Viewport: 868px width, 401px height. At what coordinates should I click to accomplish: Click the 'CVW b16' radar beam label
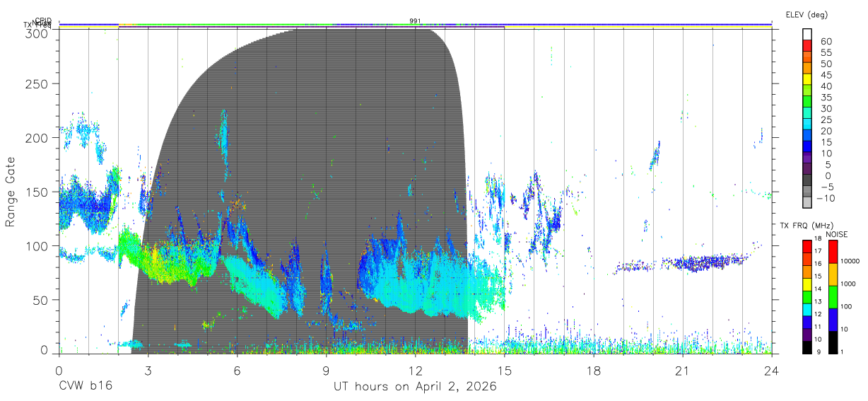[85, 387]
